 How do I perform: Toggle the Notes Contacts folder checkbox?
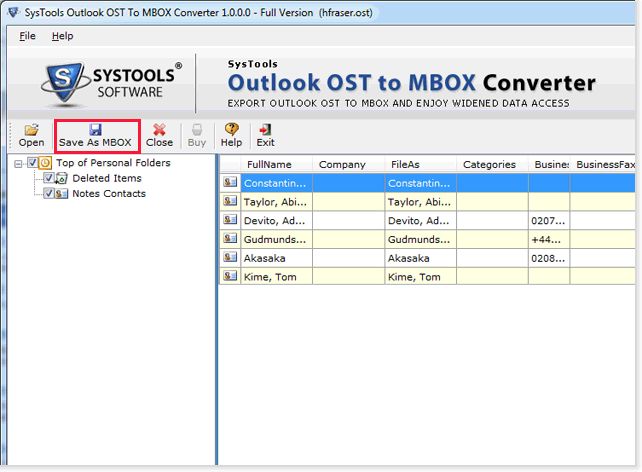click(50, 193)
